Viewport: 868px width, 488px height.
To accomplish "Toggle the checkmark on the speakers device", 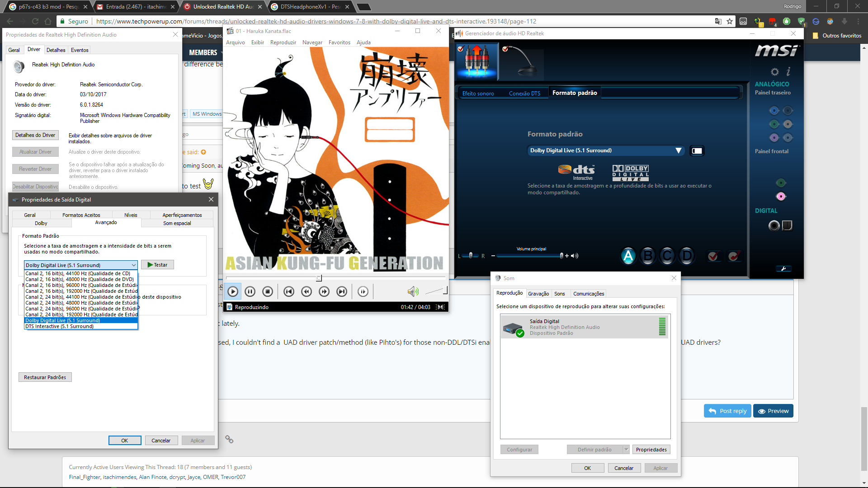I will pos(461,49).
